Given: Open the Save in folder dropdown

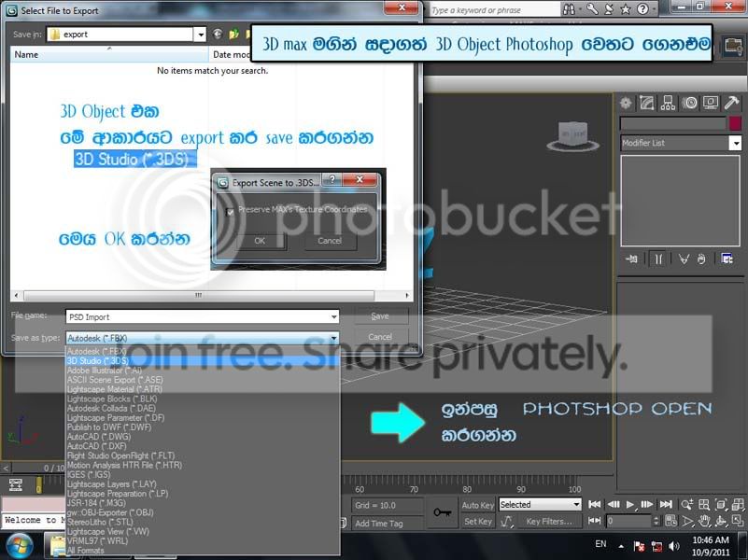Looking at the screenshot, I should coord(201,35).
